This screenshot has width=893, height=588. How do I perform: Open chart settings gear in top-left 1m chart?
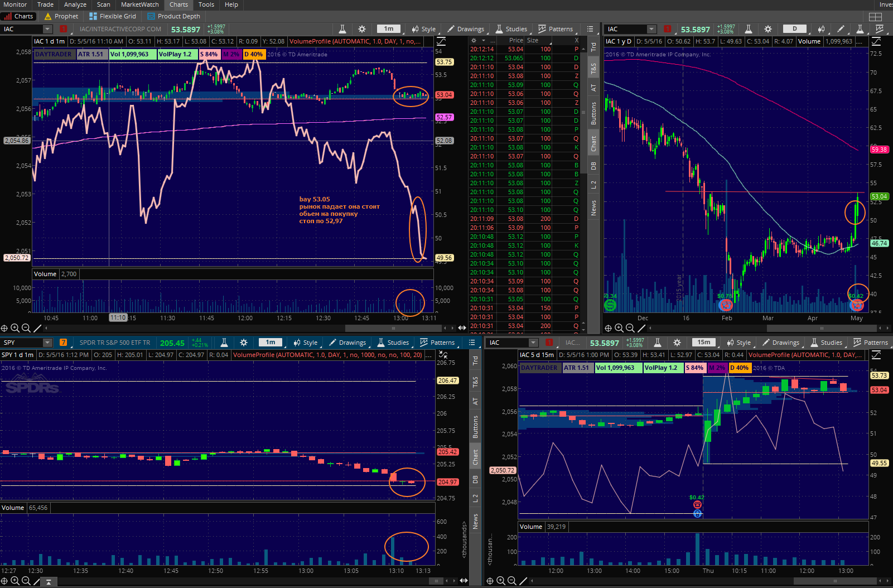tap(362, 29)
